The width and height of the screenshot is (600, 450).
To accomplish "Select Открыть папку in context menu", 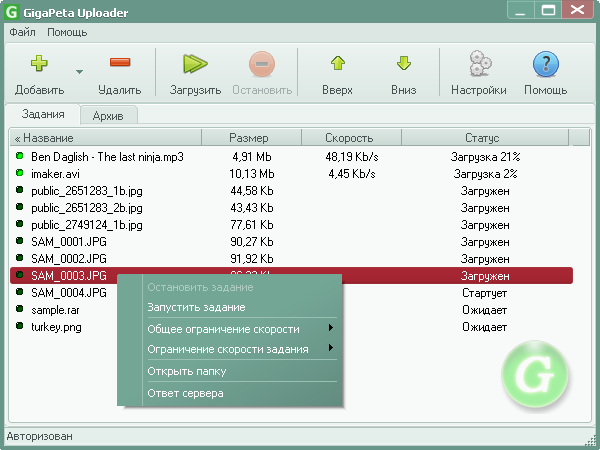I will click(187, 371).
